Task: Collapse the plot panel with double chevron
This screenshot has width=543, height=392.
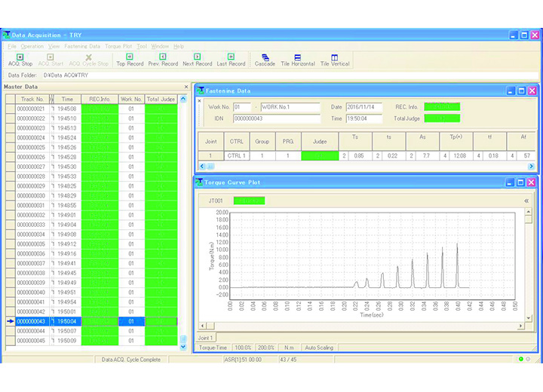Action: coord(526,201)
